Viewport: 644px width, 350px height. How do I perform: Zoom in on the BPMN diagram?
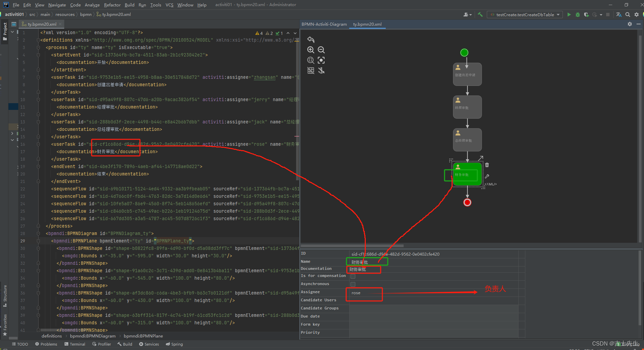[311, 50]
